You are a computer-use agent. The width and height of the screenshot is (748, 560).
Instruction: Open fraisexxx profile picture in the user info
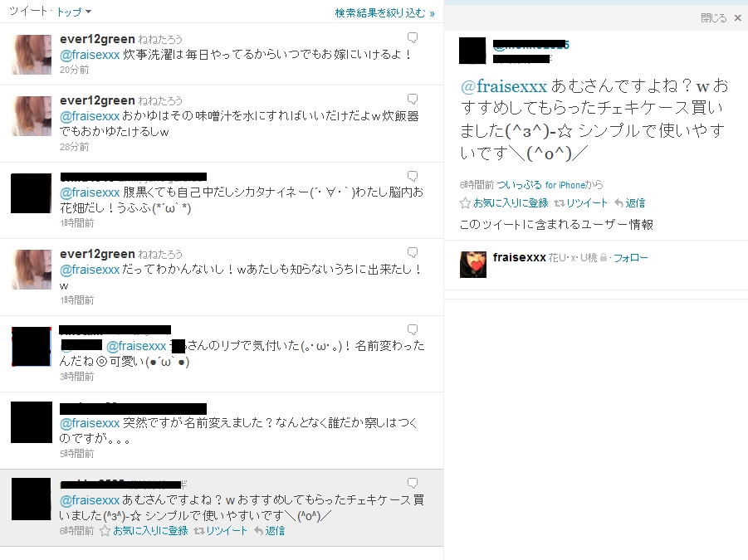tap(473, 265)
